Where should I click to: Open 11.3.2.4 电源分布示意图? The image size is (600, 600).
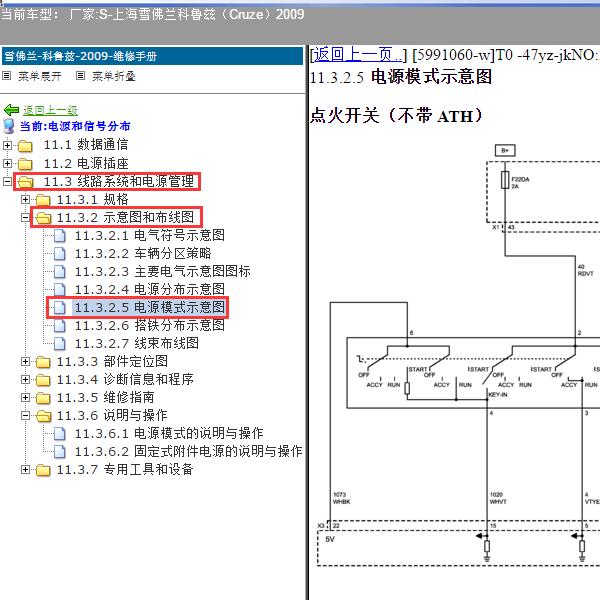[x=150, y=289]
